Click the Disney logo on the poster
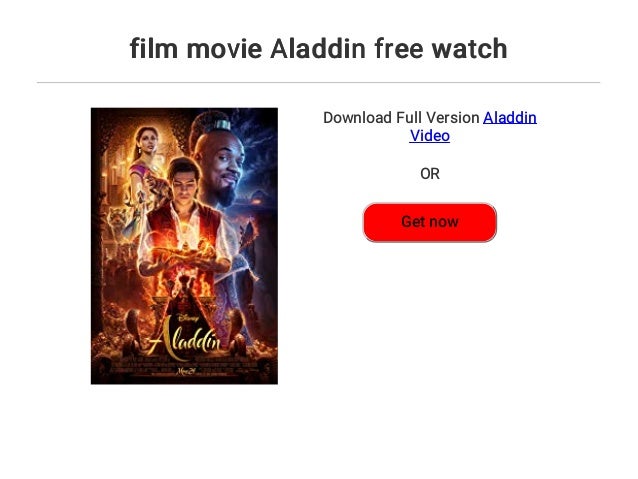This screenshot has height=479, width=638. (188, 318)
